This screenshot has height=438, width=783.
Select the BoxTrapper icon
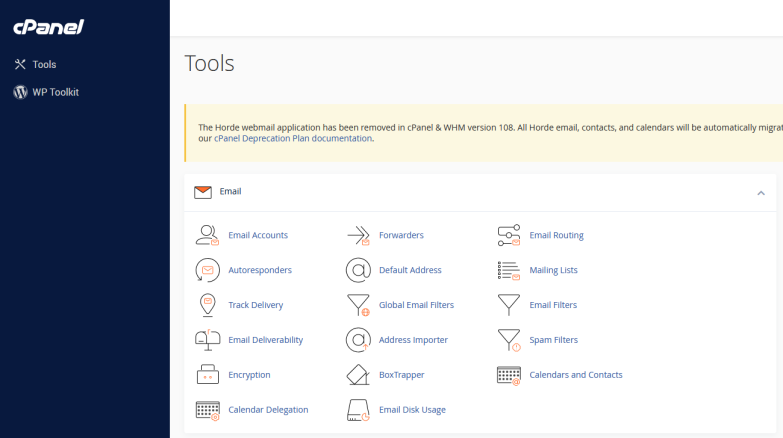358,375
